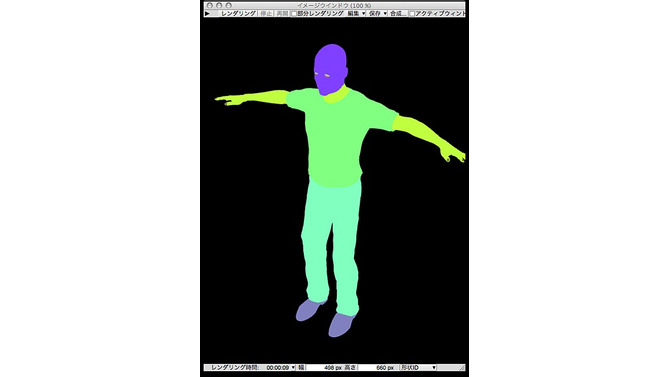Toggle the アクティブウィンドウ checkbox
Screen dimensions: 670x377
click(x=412, y=14)
